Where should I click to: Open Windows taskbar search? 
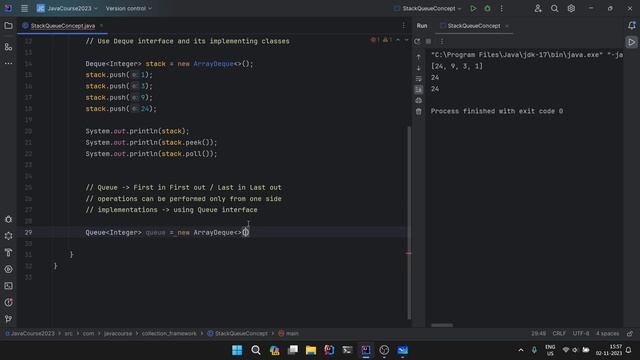click(x=256, y=350)
